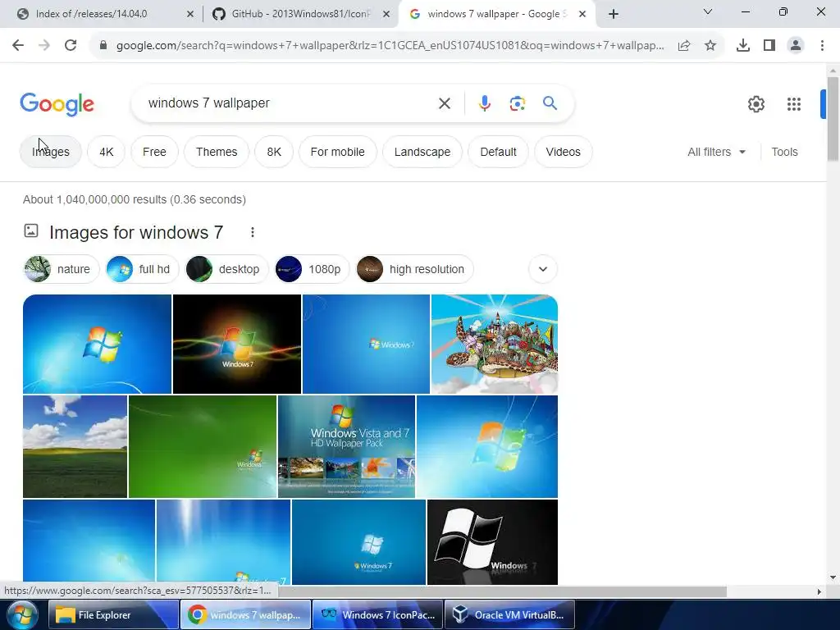Select the Images filter
The height and width of the screenshot is (630, 840).
pos(51,152)
